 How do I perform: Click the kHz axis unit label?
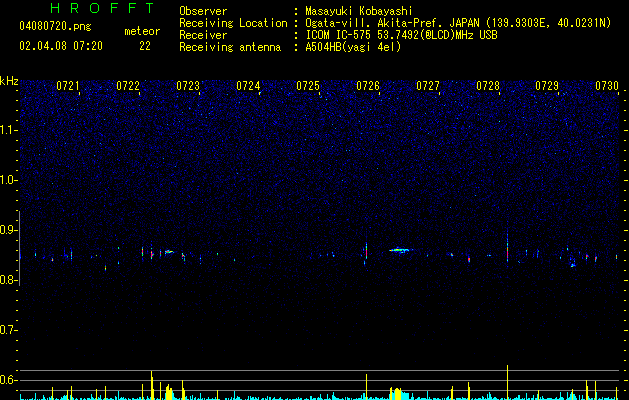click(x=9, y=81)
